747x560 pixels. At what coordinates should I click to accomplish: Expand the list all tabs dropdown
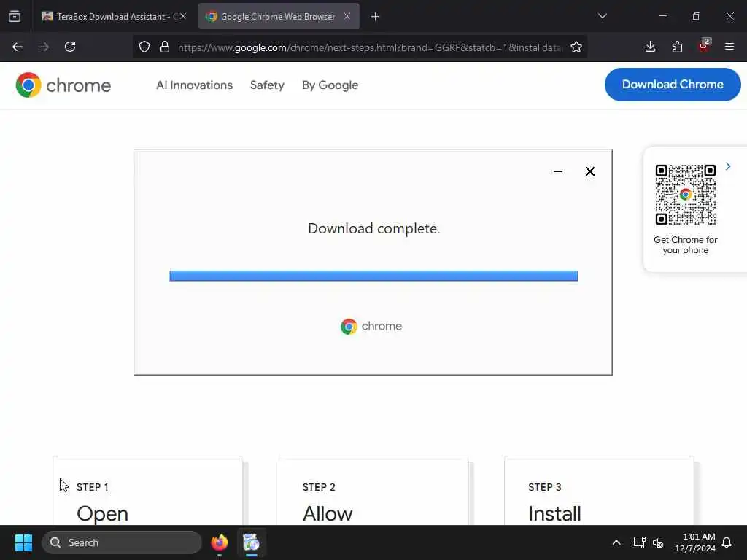(602, 16)
